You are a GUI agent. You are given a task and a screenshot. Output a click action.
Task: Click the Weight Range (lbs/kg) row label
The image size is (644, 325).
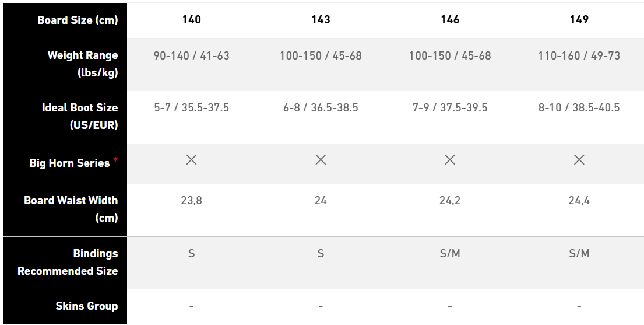[x=82, y=64]
